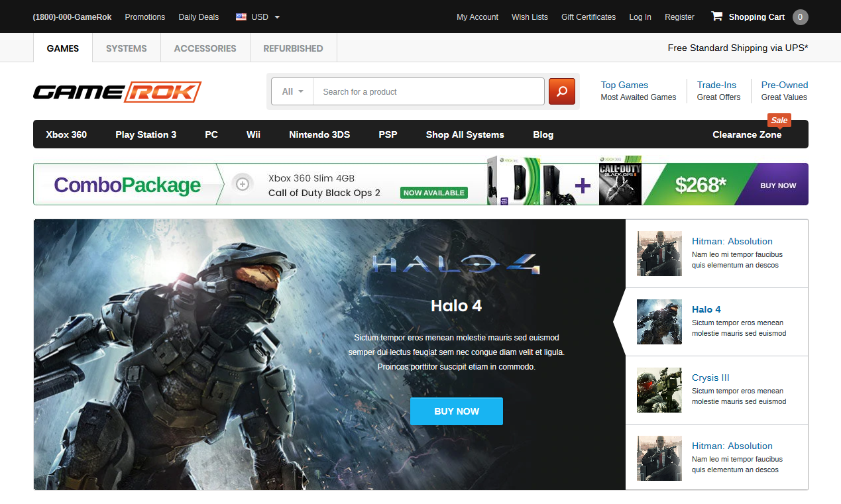Click the $268* price tag
The width and height of the screenshot is (841, 504).
point(701,185)
